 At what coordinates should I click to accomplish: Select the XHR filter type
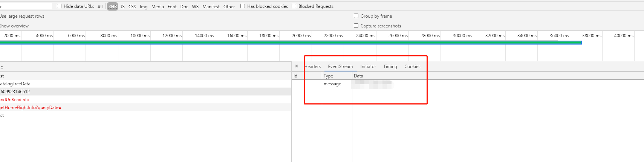coord(112,6)
